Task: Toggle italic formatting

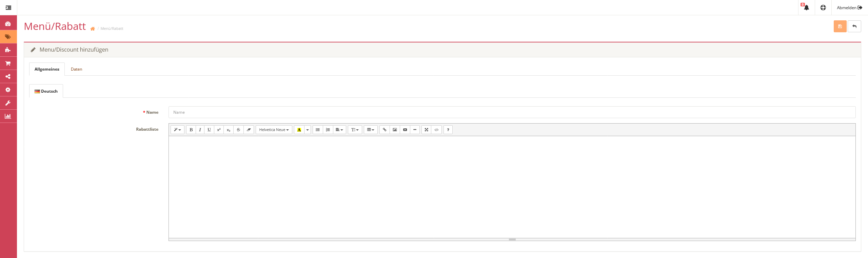Action: pos(200,130)
